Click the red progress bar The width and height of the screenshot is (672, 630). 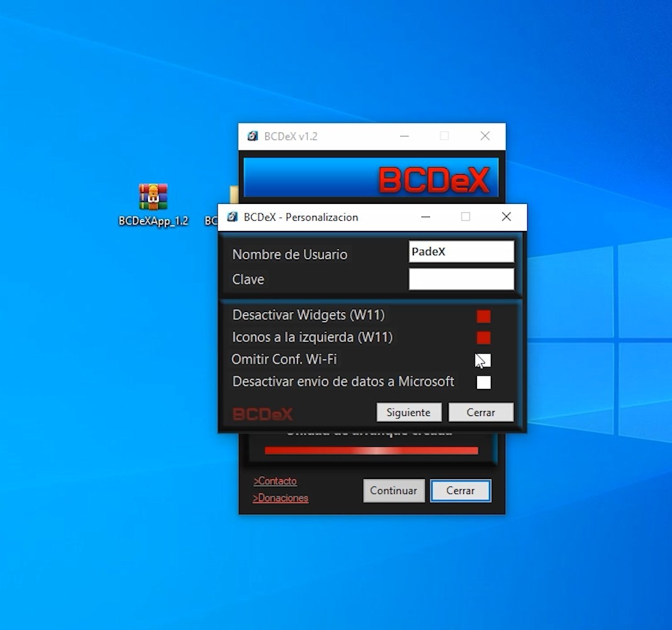click(371, 451)
